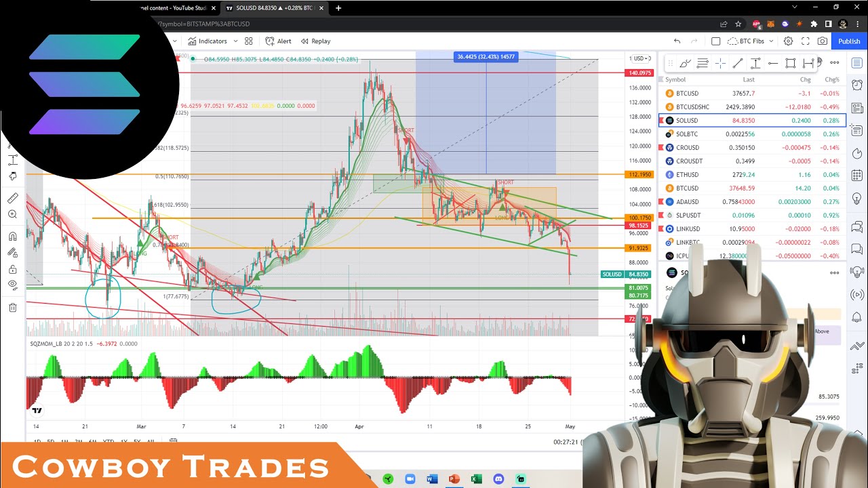Click the SQZMOM_LB indicator legend

pyautogui.click(x=60, y=344)
